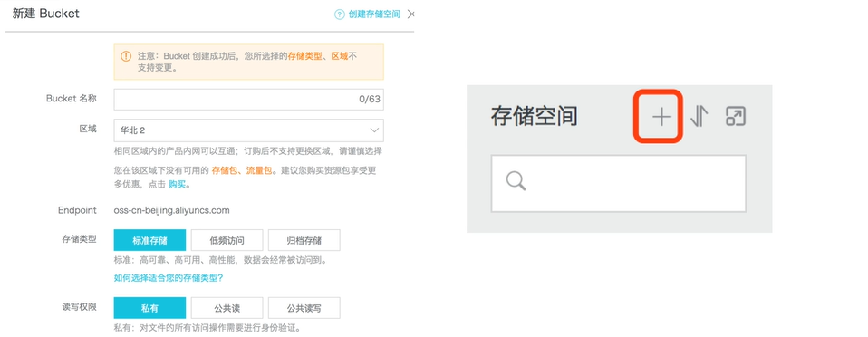Open the 区域 dropdown showing 华北 2

point(248,130)
